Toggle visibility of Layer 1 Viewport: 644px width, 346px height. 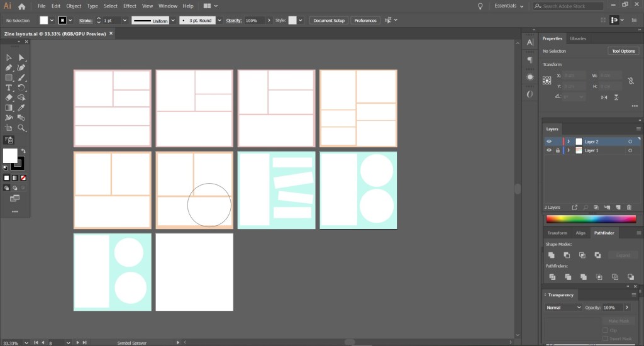548,150
